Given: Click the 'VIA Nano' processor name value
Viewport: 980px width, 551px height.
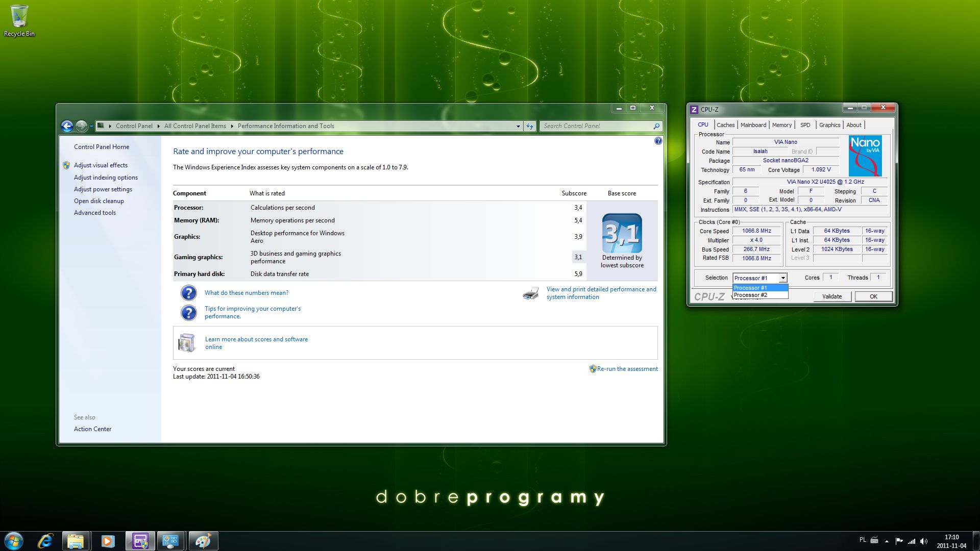Looking at the screenshot, I should [x=786, y=142].
